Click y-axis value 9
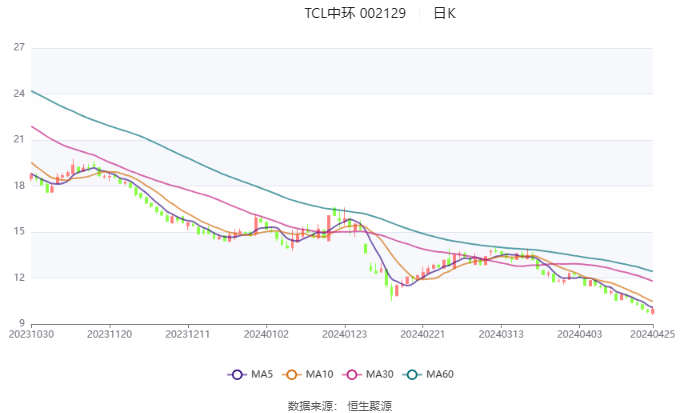This screenshot has height=413, width=680. tap(22, 323)
